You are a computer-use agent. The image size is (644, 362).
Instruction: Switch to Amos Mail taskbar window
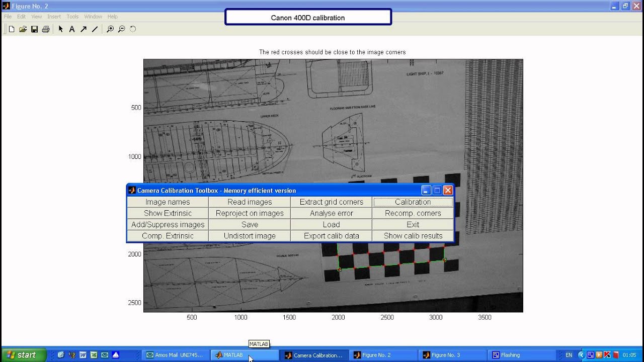point(175,355)
